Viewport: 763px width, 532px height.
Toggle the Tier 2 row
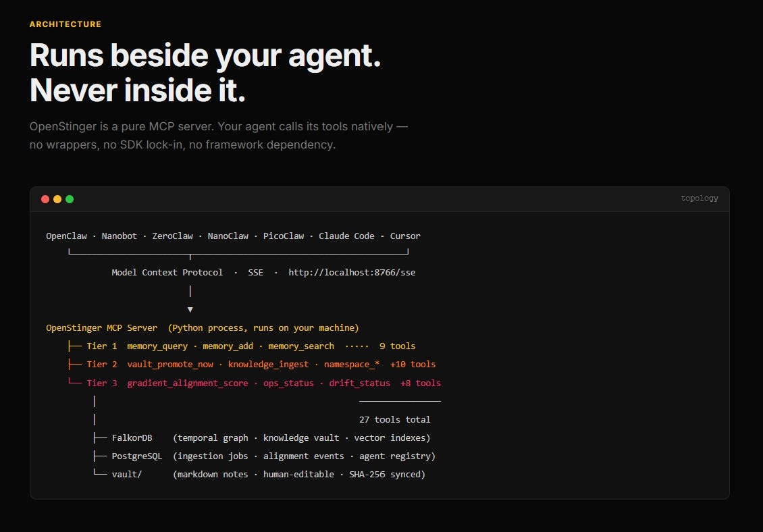pyautogui.click(x=101, y=364)
